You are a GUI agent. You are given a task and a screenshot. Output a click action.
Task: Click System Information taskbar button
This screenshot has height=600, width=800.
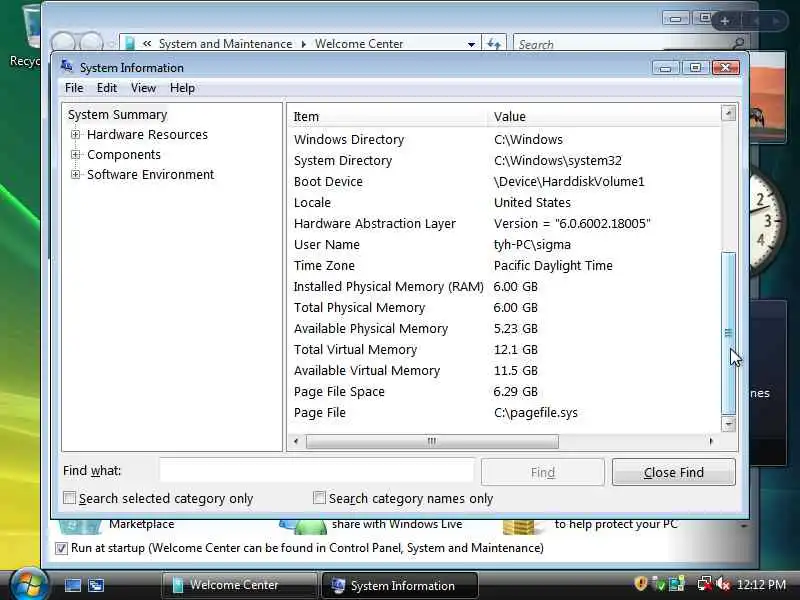pos(400,585)
